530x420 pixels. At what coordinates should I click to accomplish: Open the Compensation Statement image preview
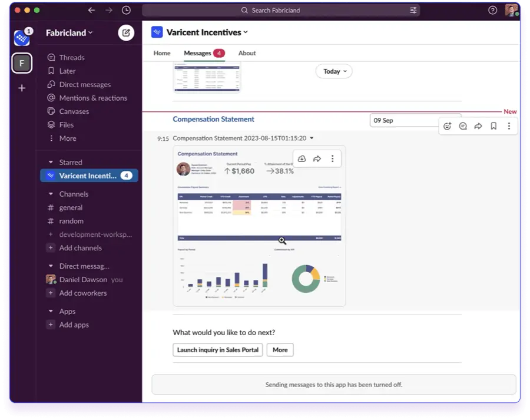pyautogui.click(x=259, y=226)
